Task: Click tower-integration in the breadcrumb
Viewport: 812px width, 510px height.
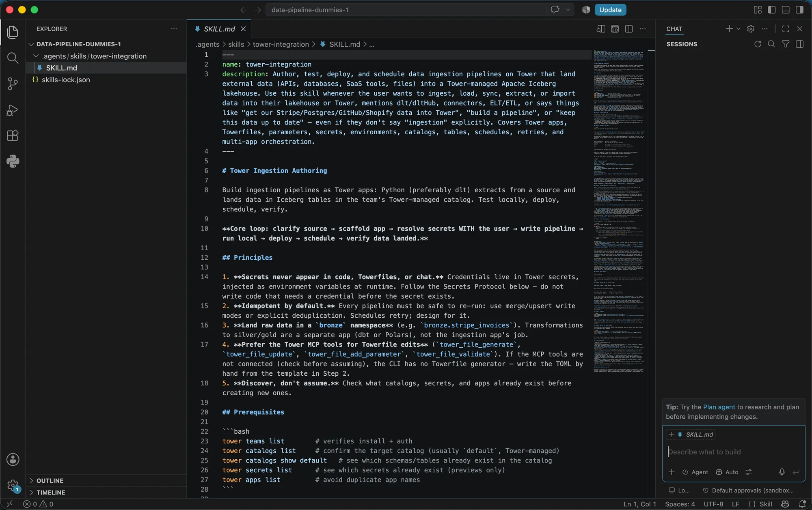Action: point(281,44)
